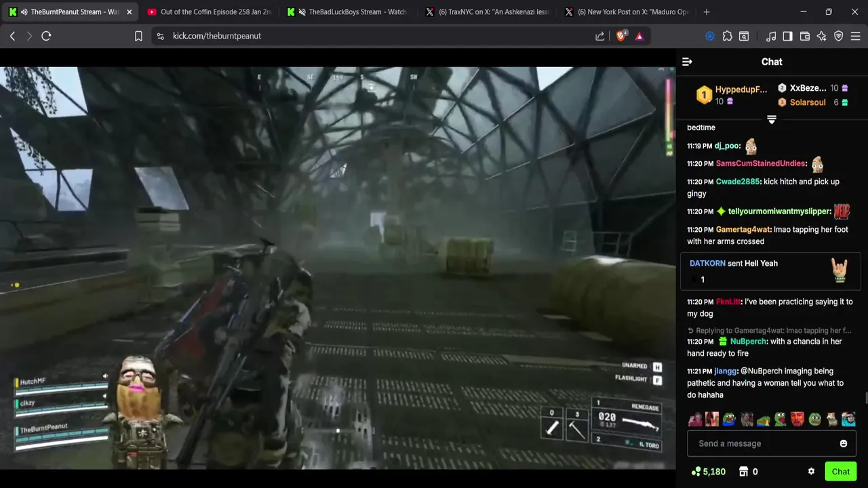Screen dimensions: 868x488
Task: Go back to previous page
Action: (12, 36)
